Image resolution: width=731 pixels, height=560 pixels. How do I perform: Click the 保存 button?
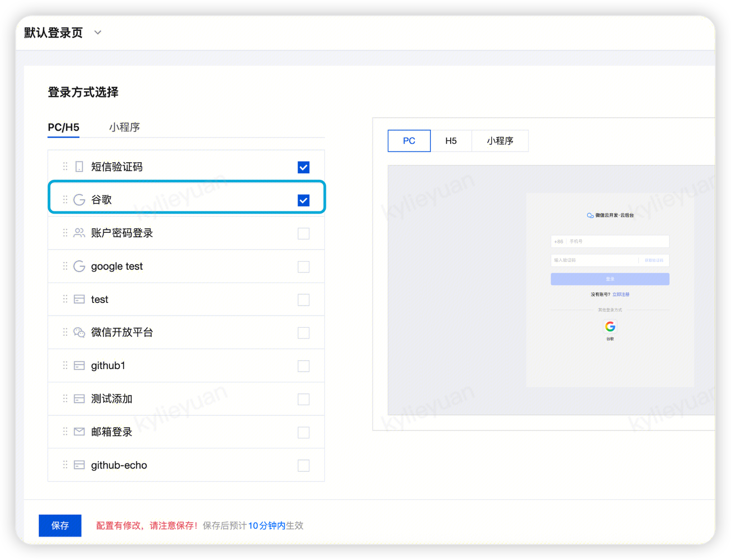[59, 525]
